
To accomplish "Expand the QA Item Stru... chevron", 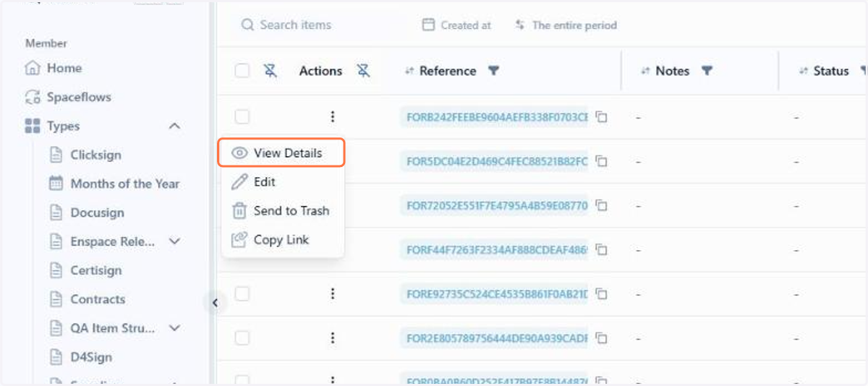I will (x=174, y=328).
